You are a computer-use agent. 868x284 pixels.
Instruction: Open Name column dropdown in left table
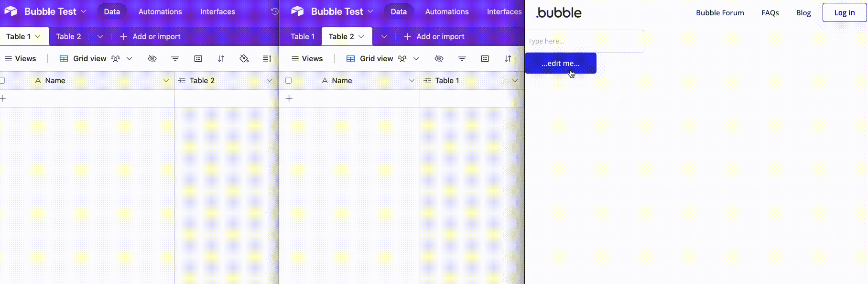166,80
